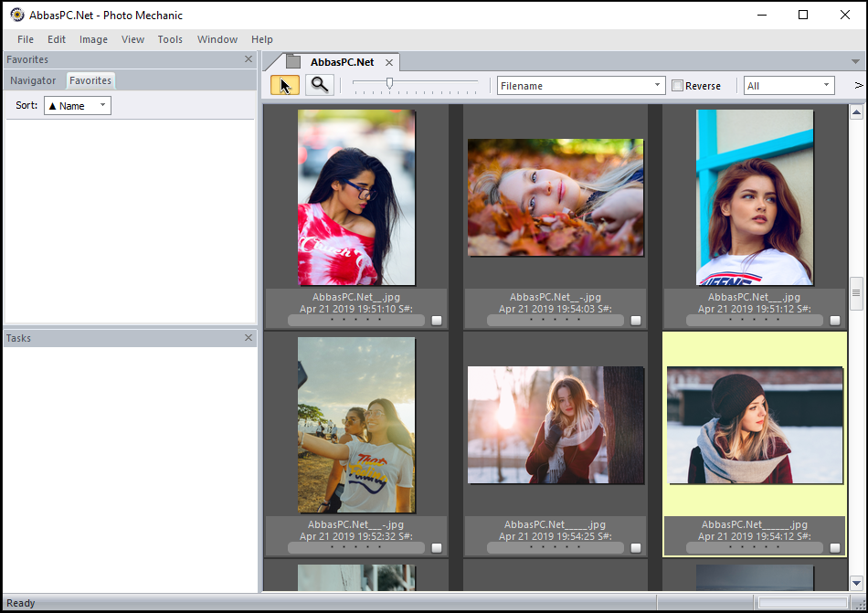This screenshot has width=868, height=613.
Task: Open the Tools menu
Action: [170, 39]
